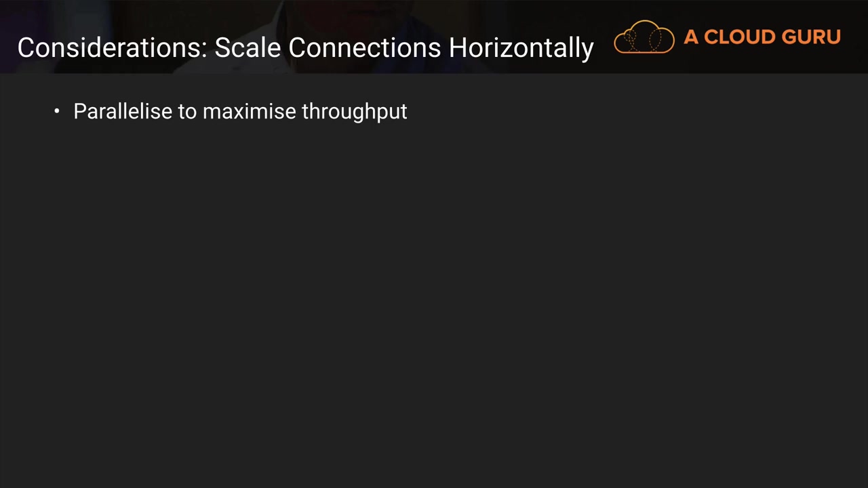Click the colon after "Considerations"
The image size is (868, 488).
(x=204, y=49)
